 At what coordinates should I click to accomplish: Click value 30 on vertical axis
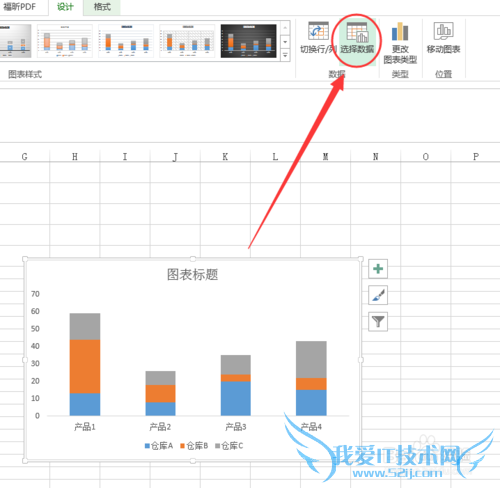coord(35,363)
